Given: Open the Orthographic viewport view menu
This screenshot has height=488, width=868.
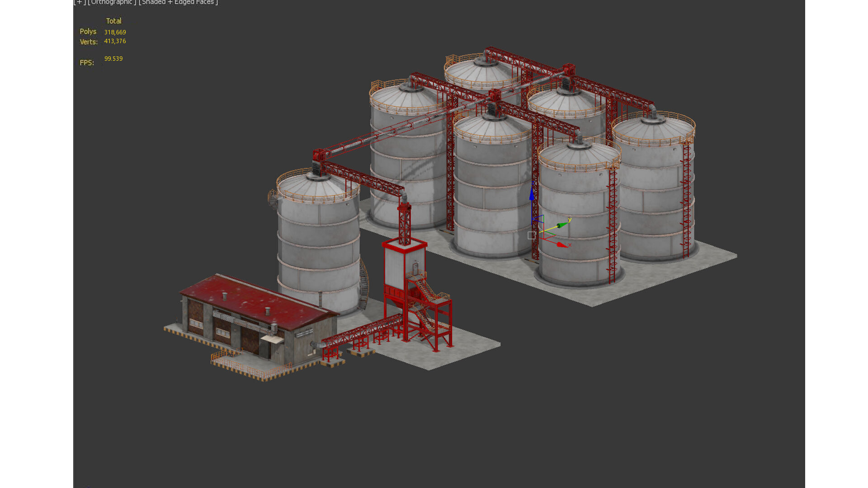Looking at the screenshot, I should [x=112, y=2].
